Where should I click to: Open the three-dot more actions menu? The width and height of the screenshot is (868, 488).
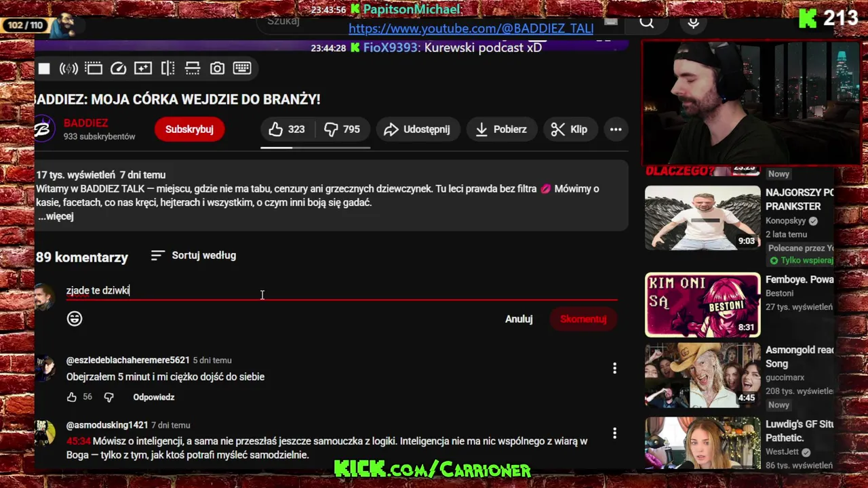click(616, 129)
